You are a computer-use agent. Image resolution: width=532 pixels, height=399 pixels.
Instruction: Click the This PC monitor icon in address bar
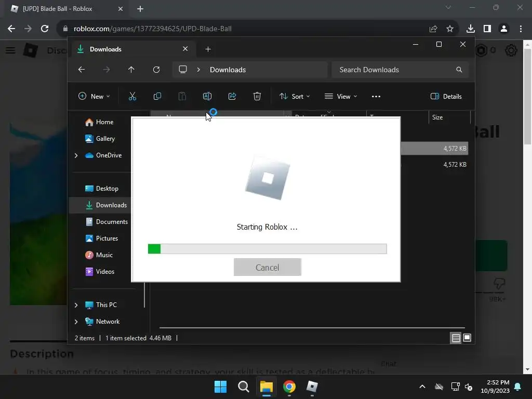tap(183, 70)
